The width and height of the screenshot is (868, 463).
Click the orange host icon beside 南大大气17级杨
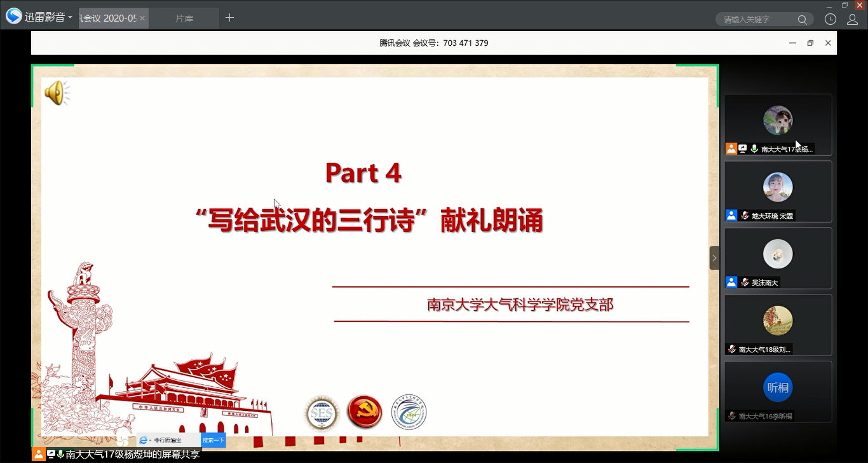(x=731, y=149)
